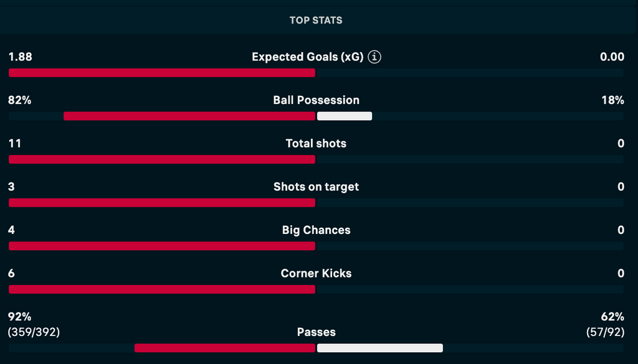Click the 62% passes accuracy value
This screenshot has height=364, width=638.
point(612,316)
